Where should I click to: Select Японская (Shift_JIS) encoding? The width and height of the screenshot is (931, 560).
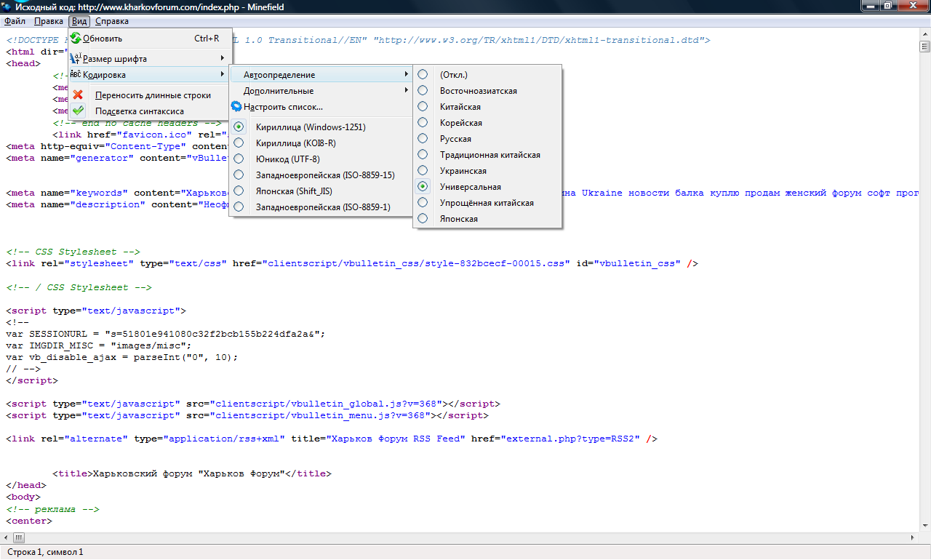click(321, 191)
